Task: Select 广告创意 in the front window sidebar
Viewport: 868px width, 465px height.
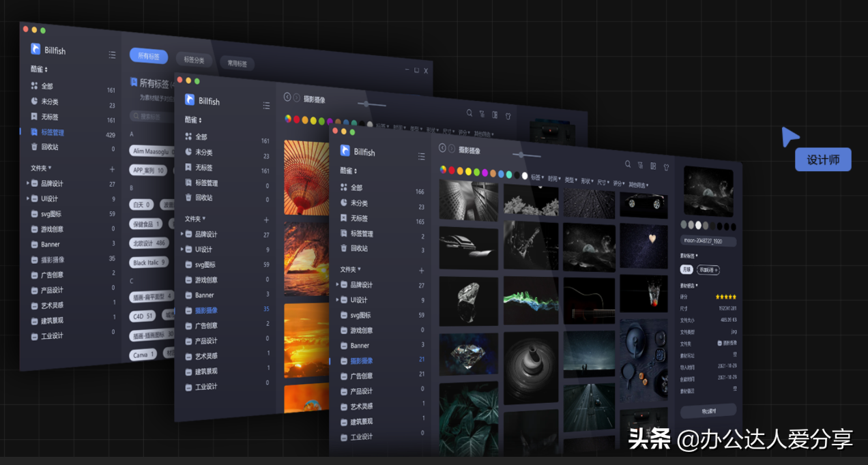Action: (361, 376)
